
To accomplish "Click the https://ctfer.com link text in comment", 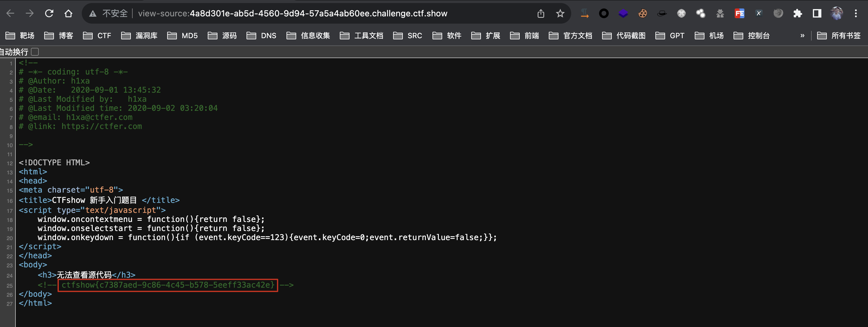I will click(x=102, y=126).
